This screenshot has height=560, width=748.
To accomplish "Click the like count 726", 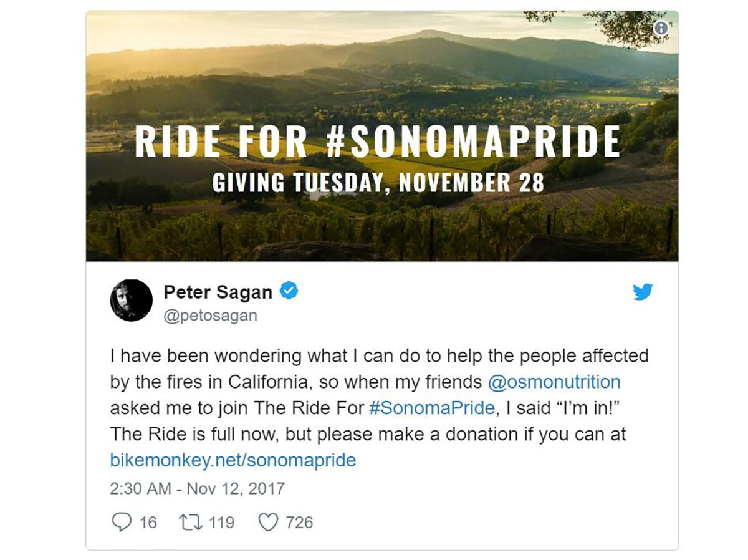I will click(299, 522).
